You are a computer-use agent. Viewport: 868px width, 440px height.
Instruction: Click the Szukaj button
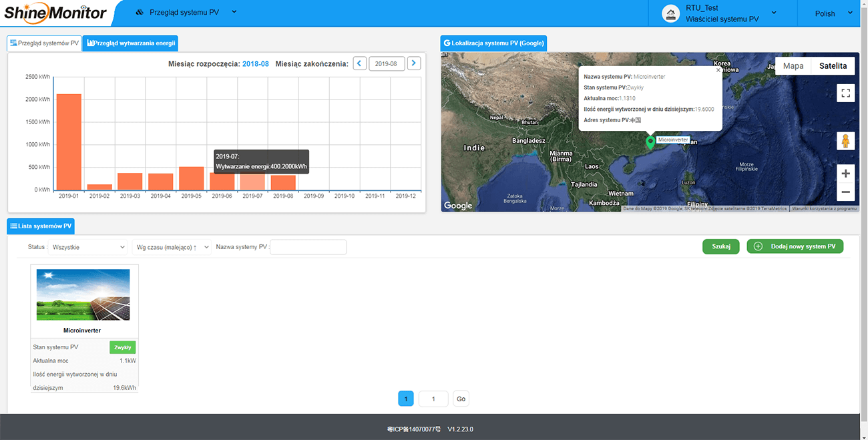click(721, 246)
